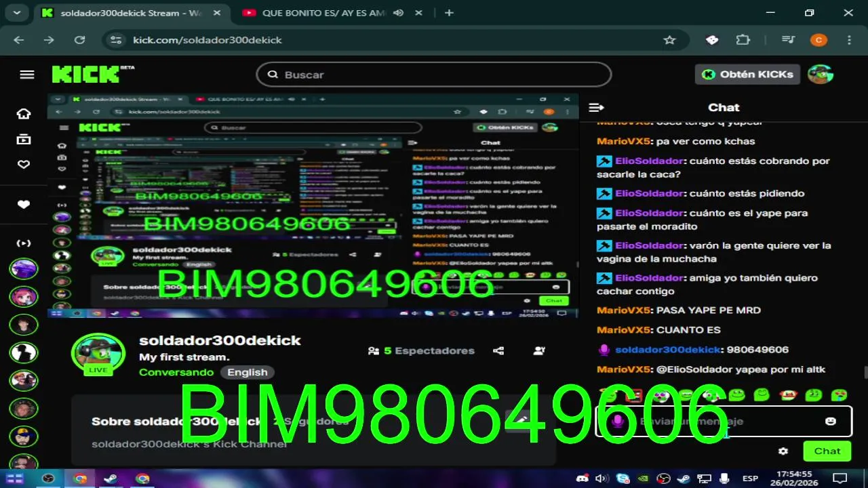The height and width of the screenshot is (488, 868).
Task: Click the user settings icon next to share
Action: 539,350
